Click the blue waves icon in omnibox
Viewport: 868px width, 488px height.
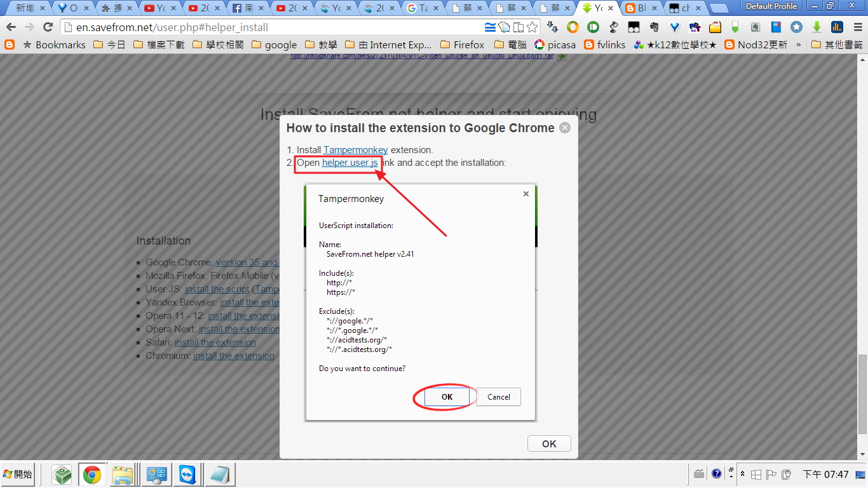[x=490, y=27]
